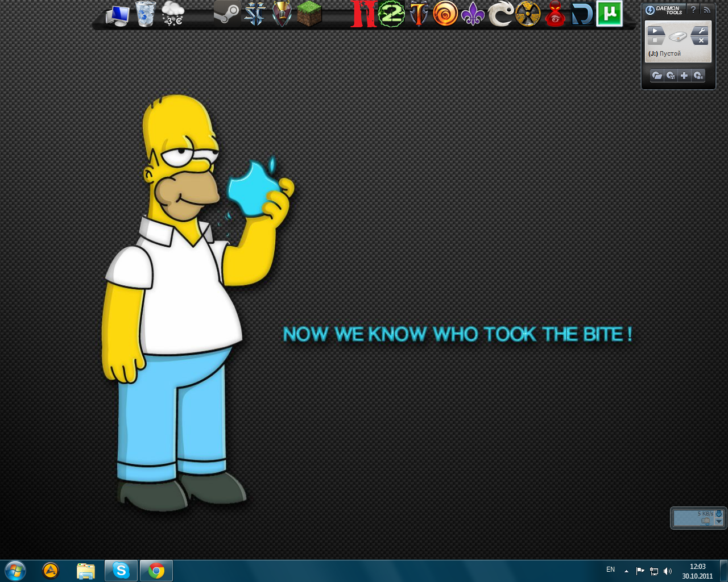Launch StarCraft II from the dock
Screen dimensions: 728x582
pyautogui.click(x=254, y=14)
